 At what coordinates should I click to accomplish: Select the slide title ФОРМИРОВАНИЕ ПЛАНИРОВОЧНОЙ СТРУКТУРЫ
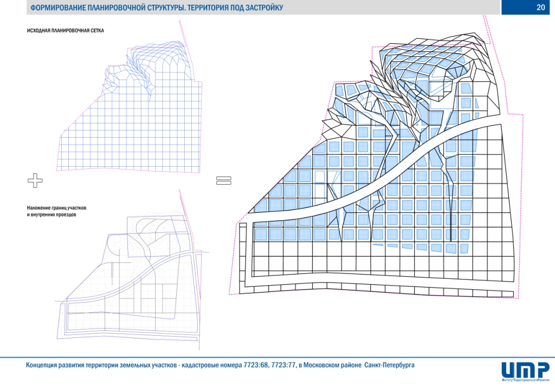(x=156, y=8)
